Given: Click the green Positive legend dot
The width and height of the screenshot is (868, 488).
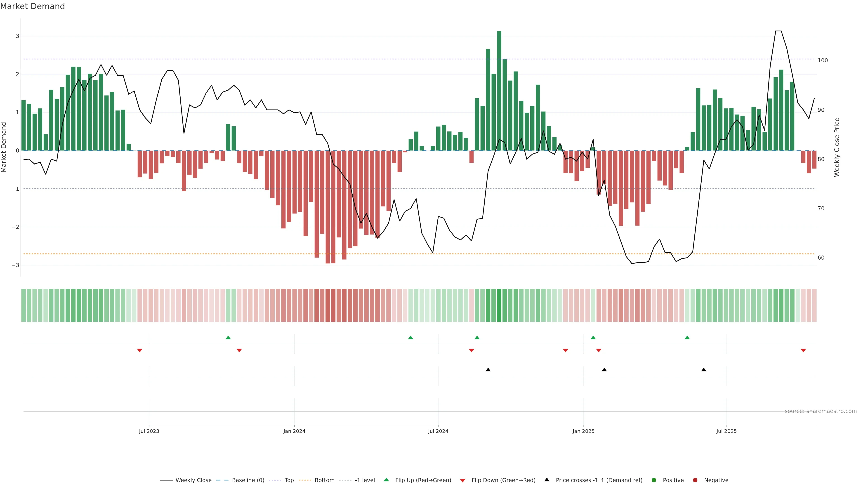Looking at the screenshot, I should click(654, 480).
